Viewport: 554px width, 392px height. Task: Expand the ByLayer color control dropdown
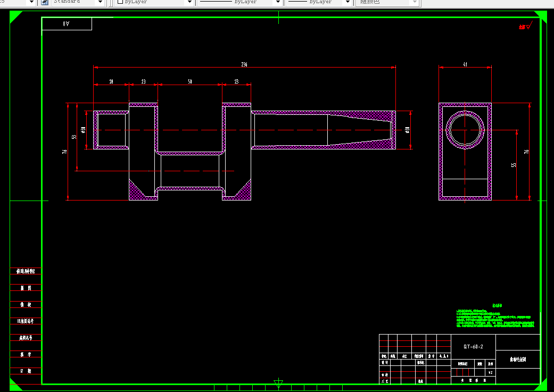point(189,2)
